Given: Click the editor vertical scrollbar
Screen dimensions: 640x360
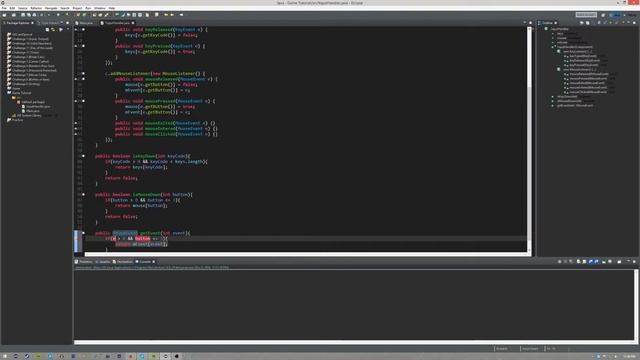Looking at the screenshot, I should click(x=529, y=139).
